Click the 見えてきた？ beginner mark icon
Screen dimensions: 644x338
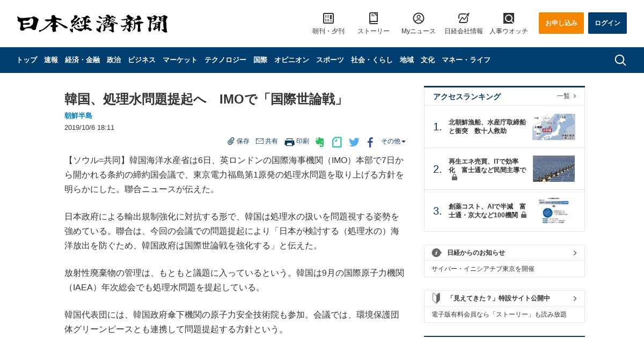coord(436,298)
